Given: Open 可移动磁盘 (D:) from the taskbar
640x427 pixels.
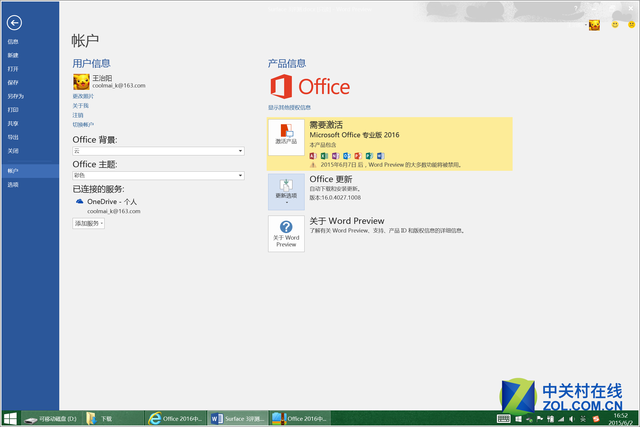Looking at the screenshot, I should [x=51, y=419].
